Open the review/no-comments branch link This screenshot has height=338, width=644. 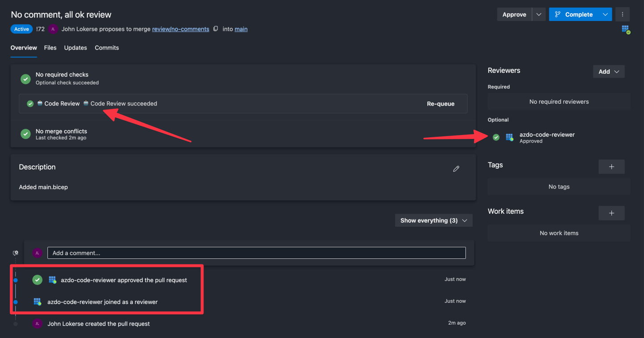pyautogui.click(x=180, y=29)
